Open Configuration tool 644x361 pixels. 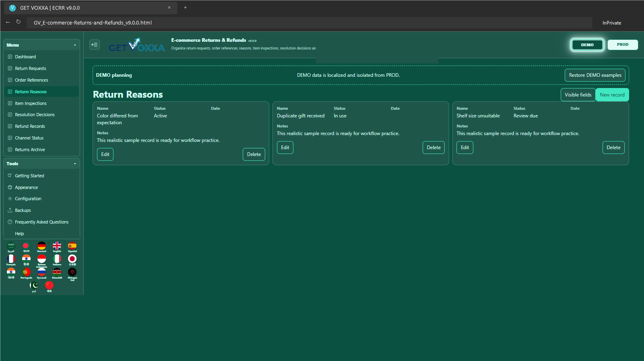[x=41, y=199]
